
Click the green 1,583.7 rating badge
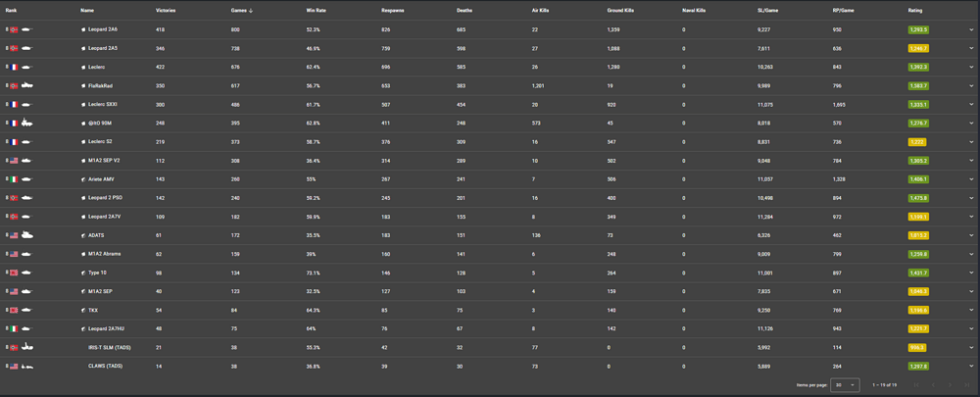click(x=919, y=85)
